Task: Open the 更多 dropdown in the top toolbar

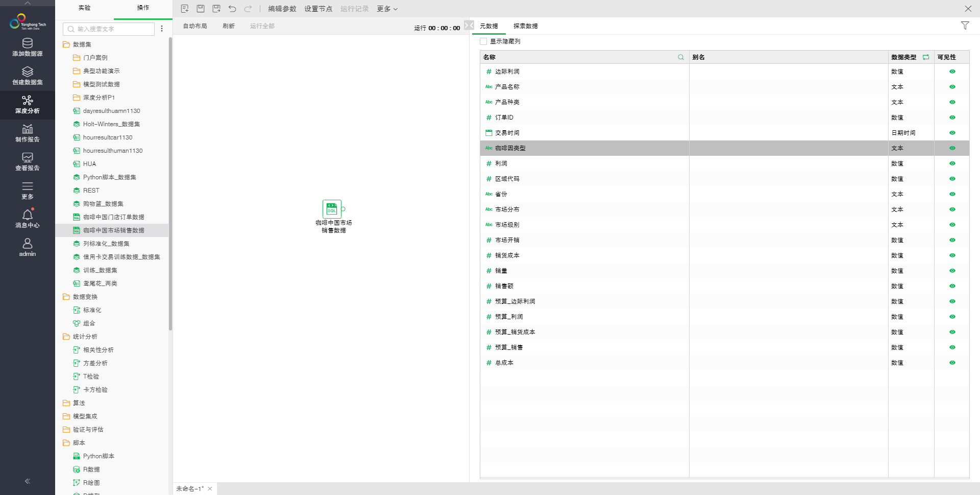Action: point(387,9)
